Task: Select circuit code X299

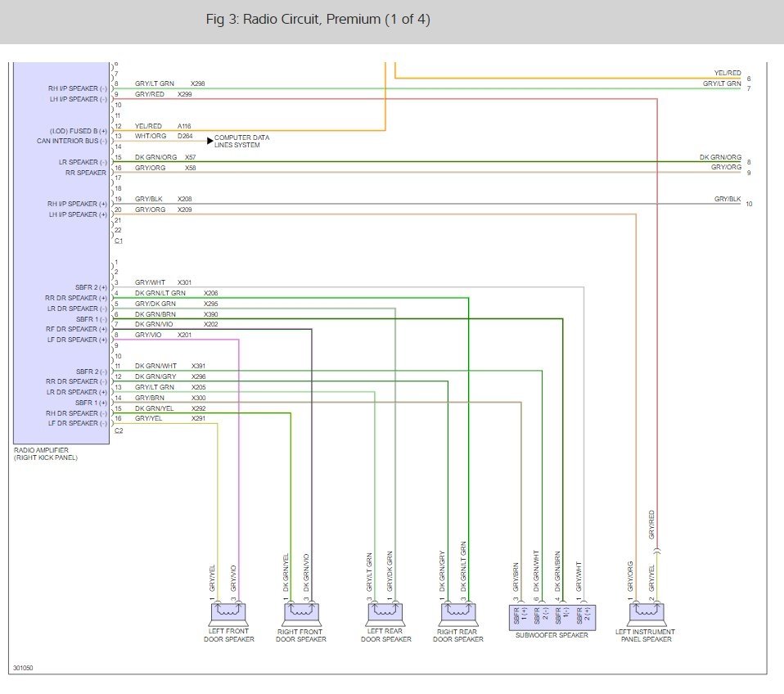Action: 184,94
